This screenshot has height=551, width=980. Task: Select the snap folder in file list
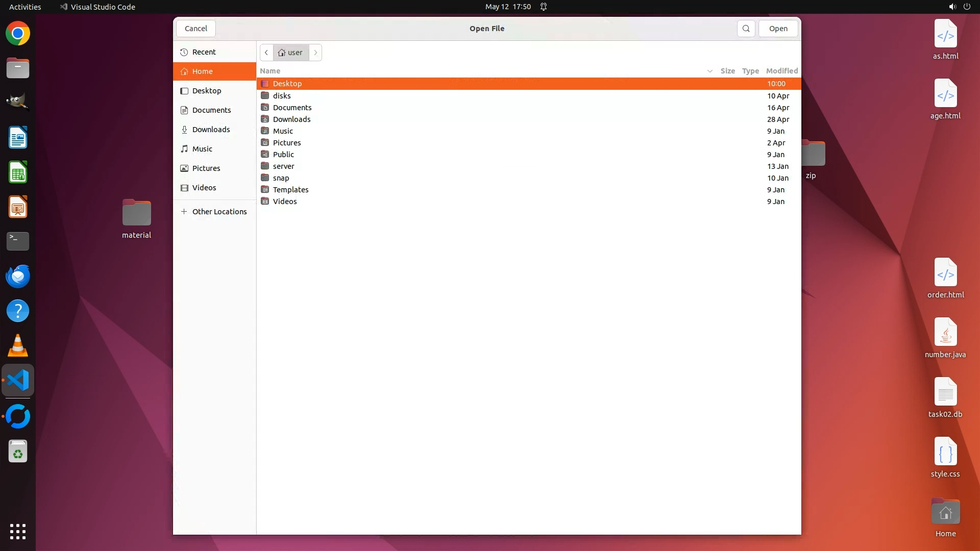(x=281, y=178)
